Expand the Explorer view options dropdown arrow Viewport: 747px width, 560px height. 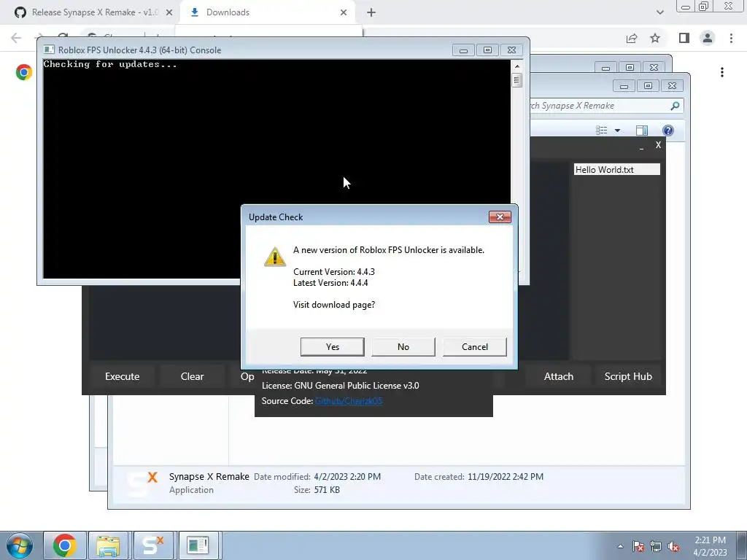pos(617,131)
